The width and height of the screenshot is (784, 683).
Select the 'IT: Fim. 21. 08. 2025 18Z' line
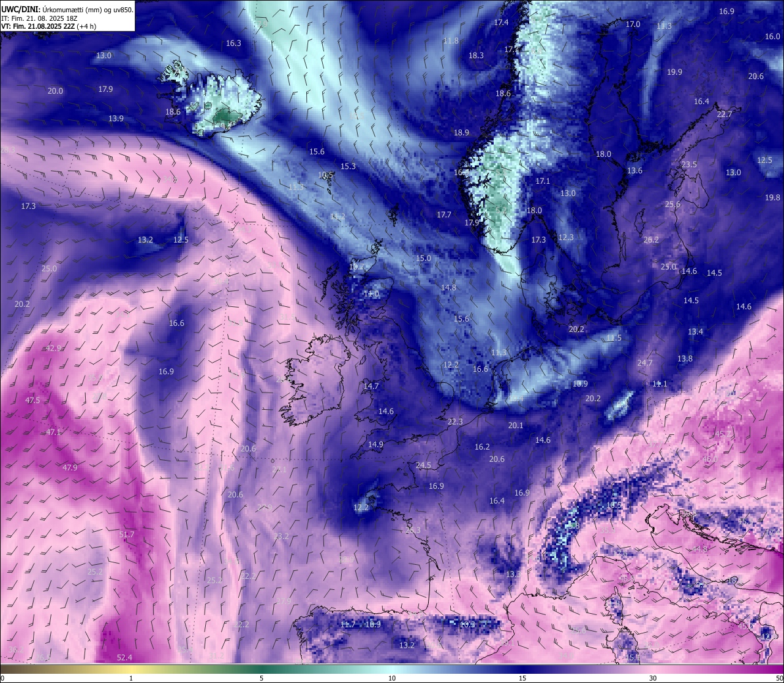[40, 18]
